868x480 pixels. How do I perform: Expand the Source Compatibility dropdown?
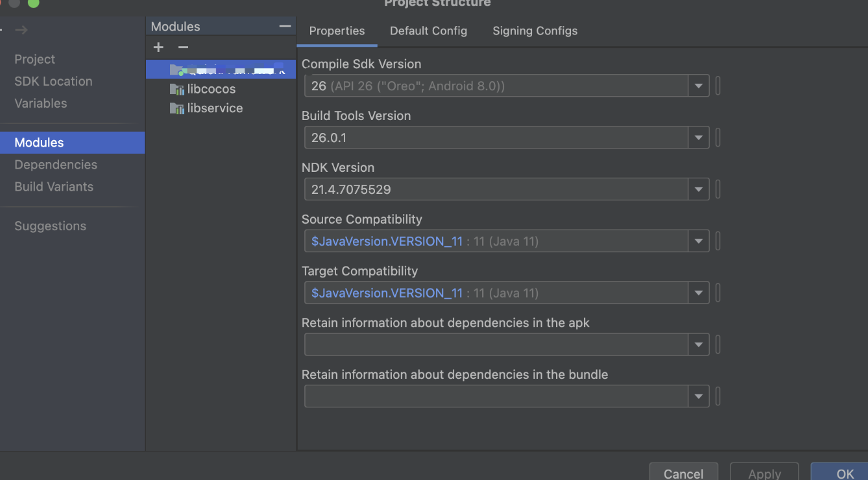pos(699,241)
